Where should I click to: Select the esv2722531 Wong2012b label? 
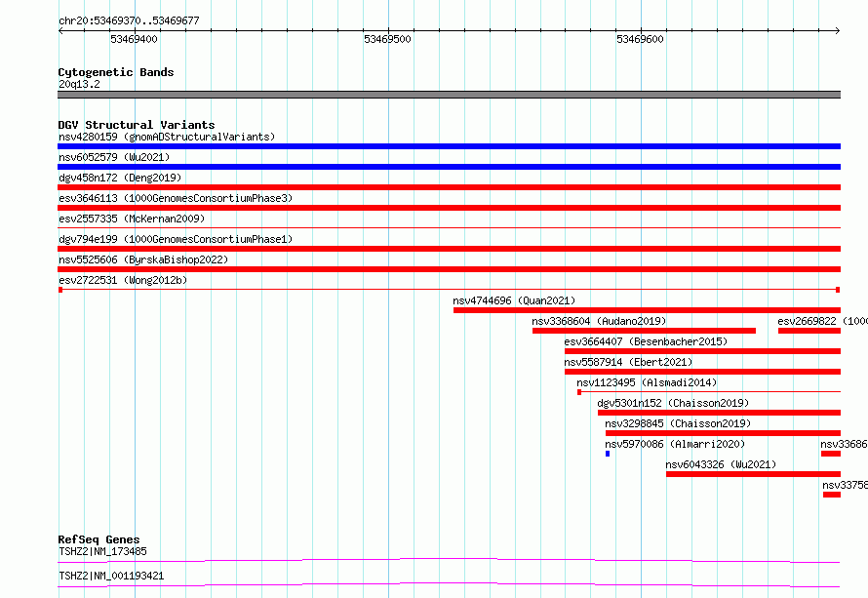pyautogui.click(x=123, y=280)
